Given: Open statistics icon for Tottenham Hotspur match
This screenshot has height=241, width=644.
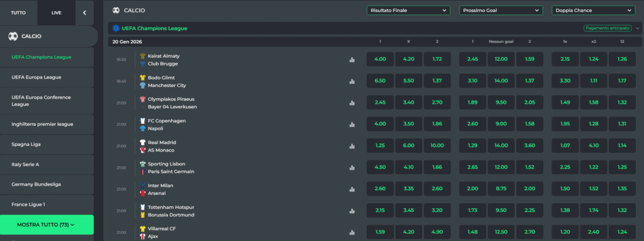Looking at the screenshot, I should 352,211.
